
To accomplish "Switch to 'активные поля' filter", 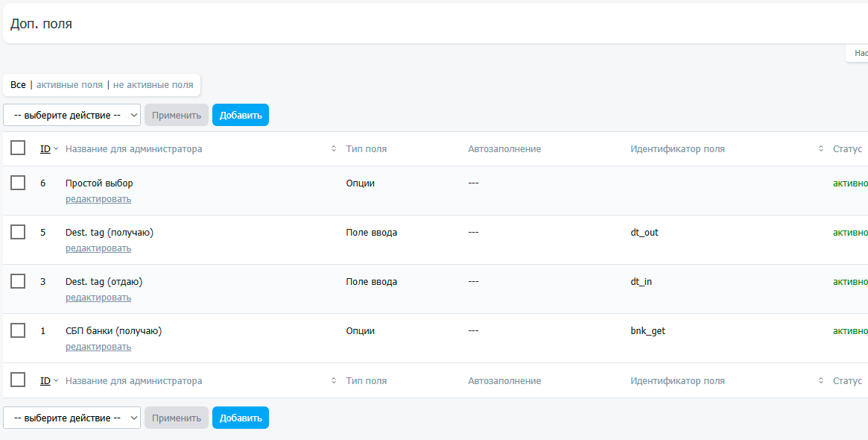I will point(69,85).
